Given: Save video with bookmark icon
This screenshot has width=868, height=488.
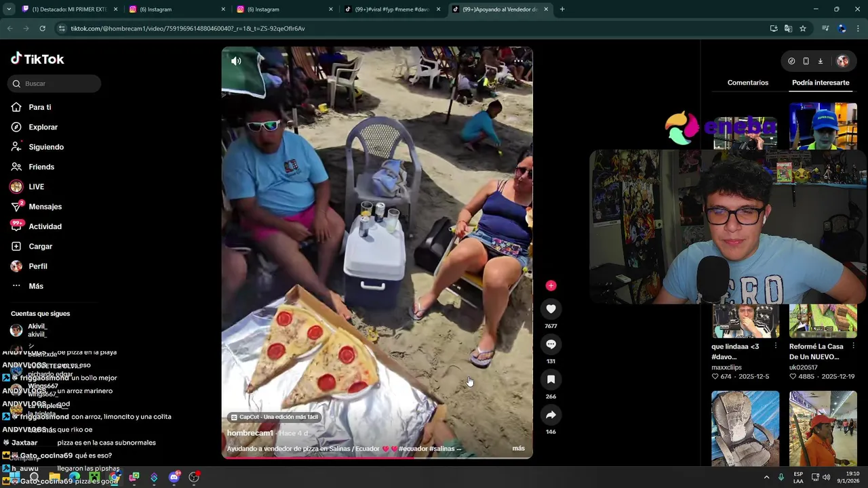Looking at the screenshot, I should [x=551, y=380].
